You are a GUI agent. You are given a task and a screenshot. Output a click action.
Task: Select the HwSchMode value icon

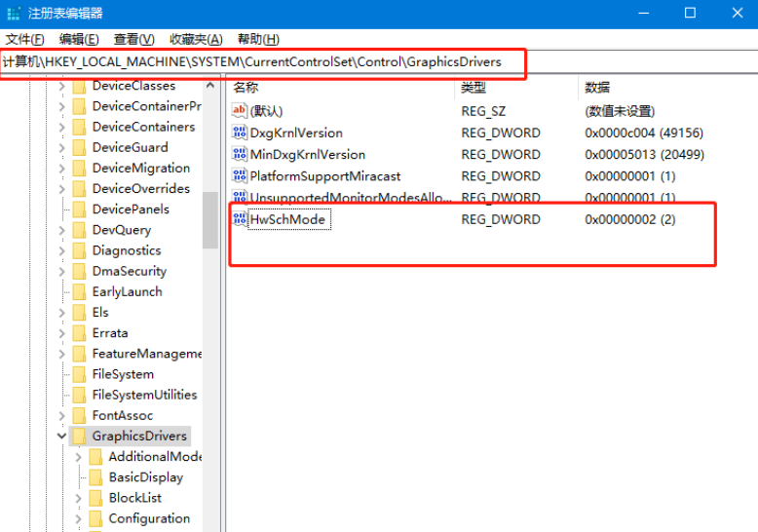(240, 219)
